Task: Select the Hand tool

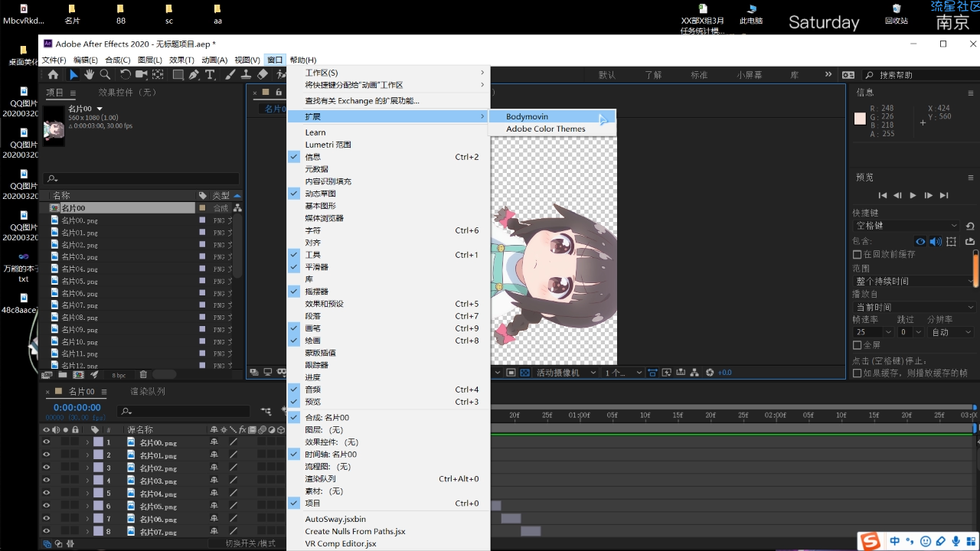Action: click(89, 75)
